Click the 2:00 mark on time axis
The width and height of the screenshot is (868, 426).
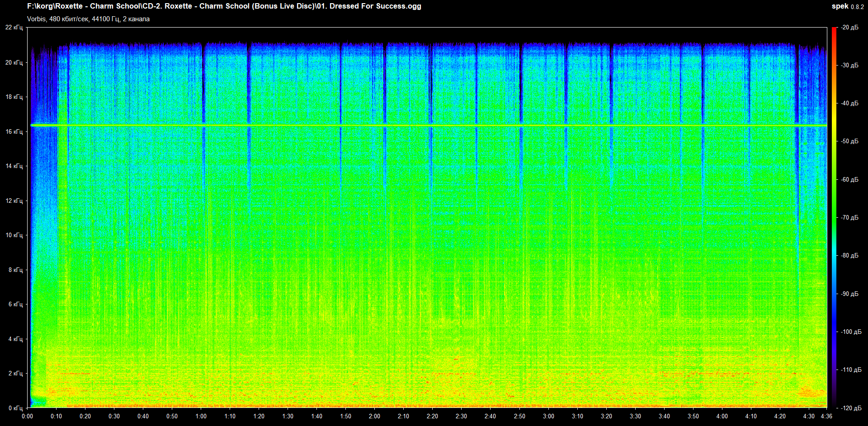point(374,416)
